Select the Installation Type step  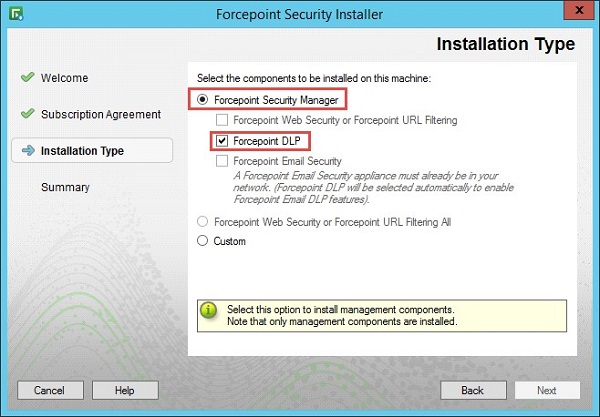[82, 151]
